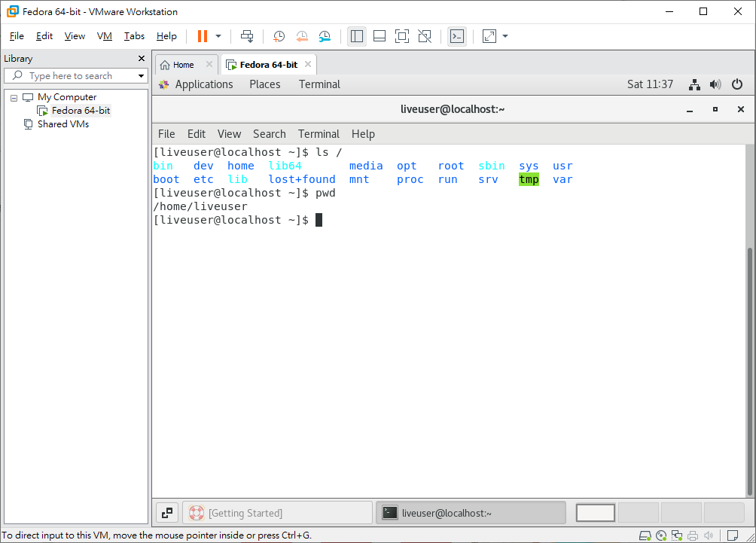Click the hard disk status icon
This screenshot has width=756, height=543.
pyautogui.click(x=645, y=535)
